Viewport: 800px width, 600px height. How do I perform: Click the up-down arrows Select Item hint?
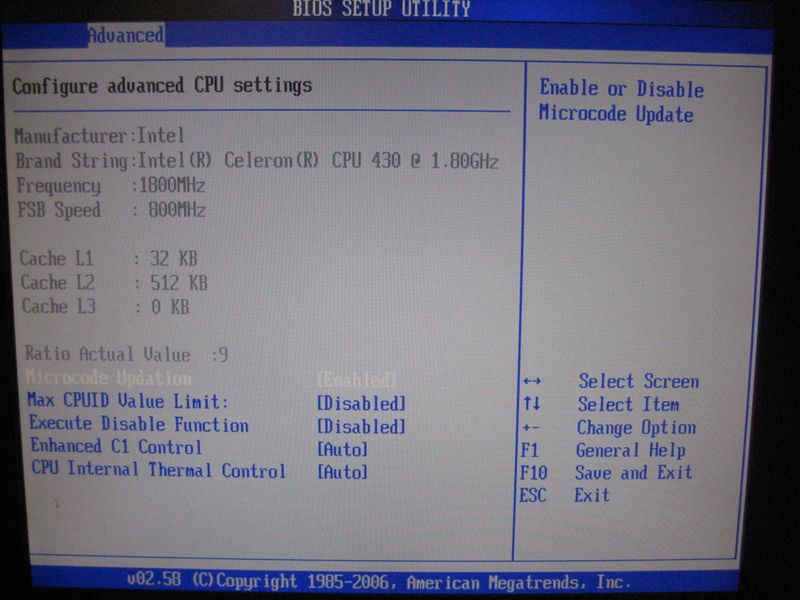click(x=601, y=405)
